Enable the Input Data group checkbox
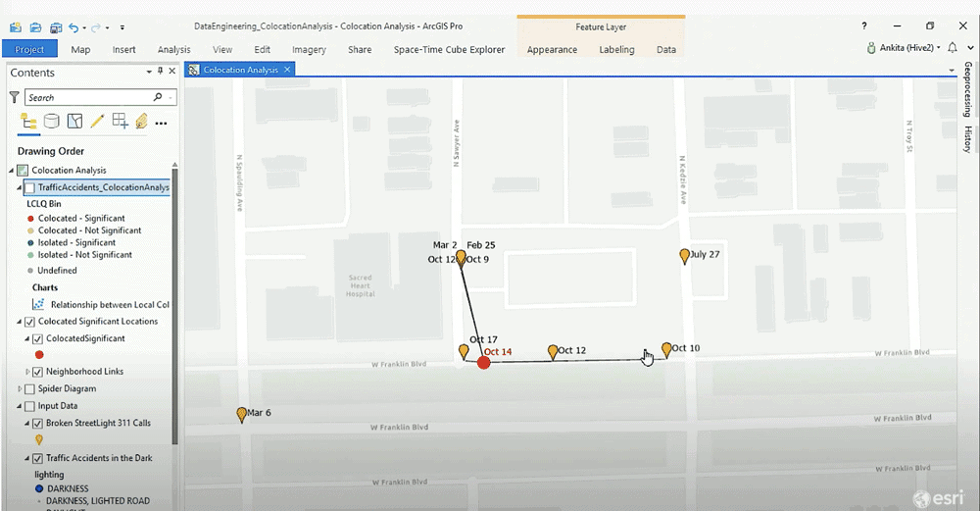 pyautogui.click(x=29, y=406)
